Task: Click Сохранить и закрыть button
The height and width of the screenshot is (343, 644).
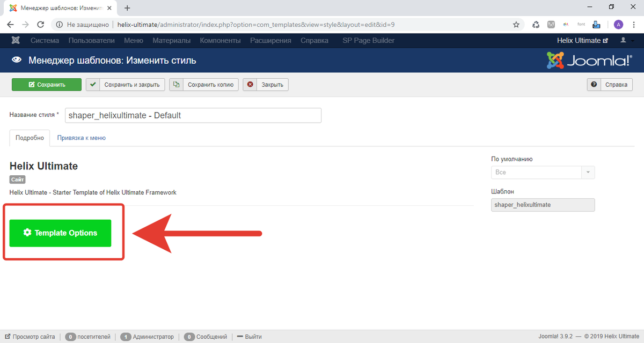Action: click(125, 85)
